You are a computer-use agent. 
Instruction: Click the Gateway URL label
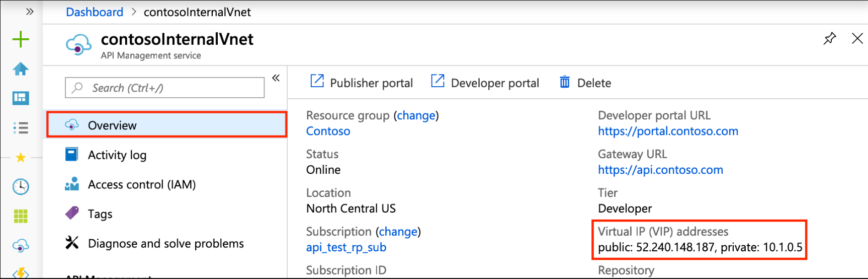point(632,154)
